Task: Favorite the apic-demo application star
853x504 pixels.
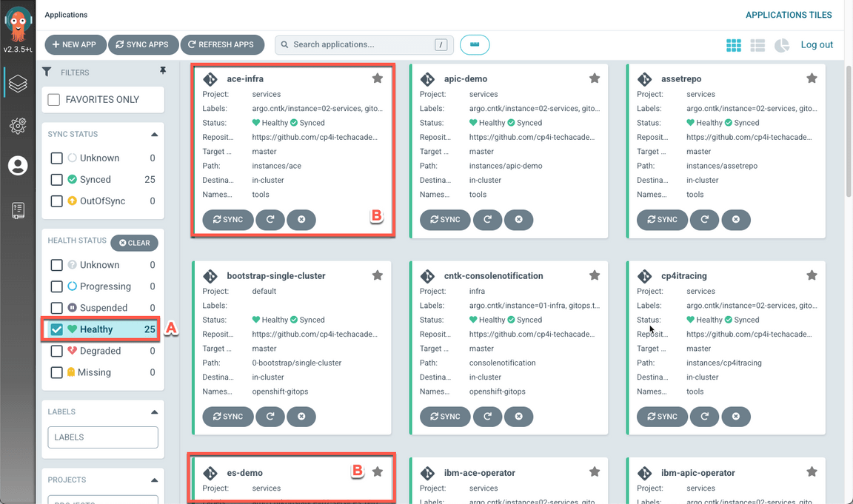Action: click(595, 78)
